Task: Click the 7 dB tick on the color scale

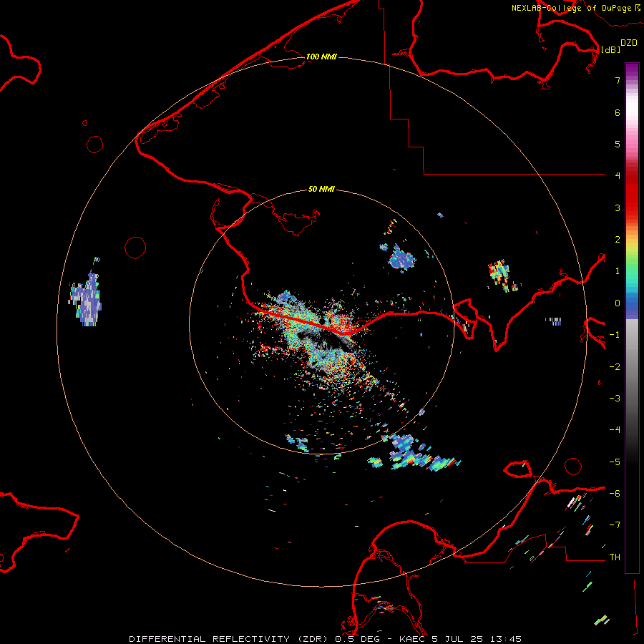Action: click(x=618, y=80)
